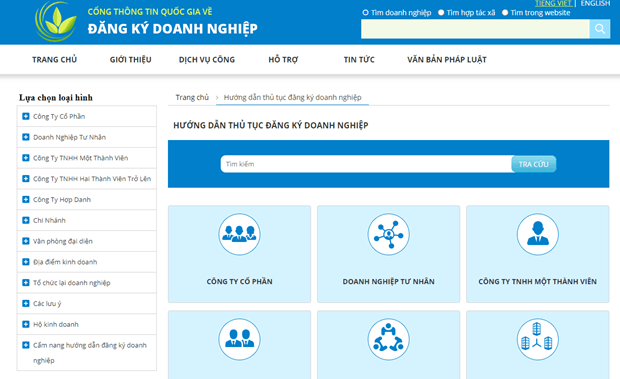Select the Tìm doanh nghiệp radio button
The width and height of the screenshot is (620, 379).
(x=365, y=13)
